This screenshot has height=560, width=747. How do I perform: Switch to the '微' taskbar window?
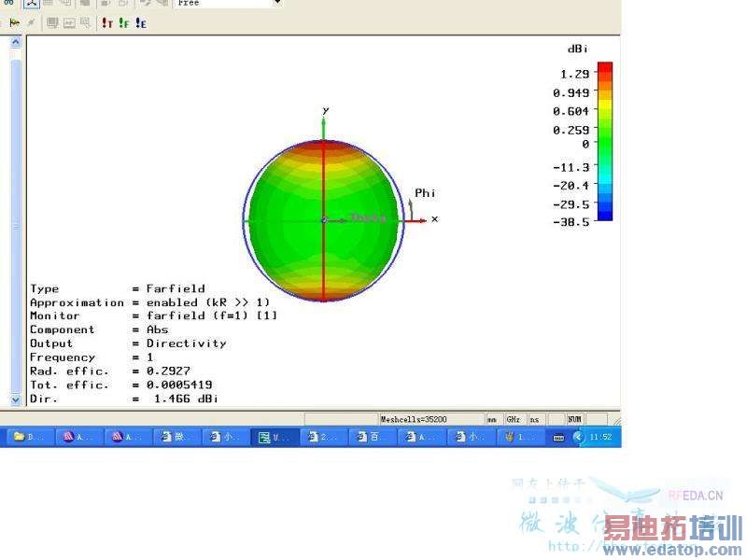point(176,437)
